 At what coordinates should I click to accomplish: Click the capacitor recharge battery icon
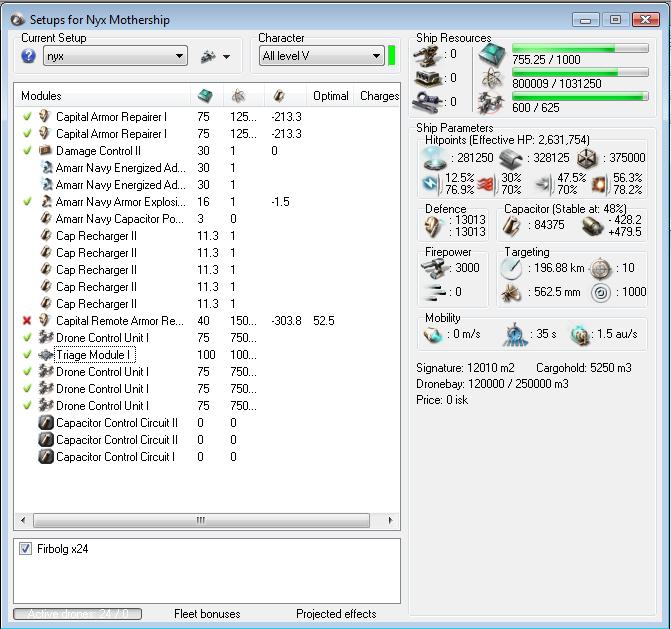coord(593,225)
